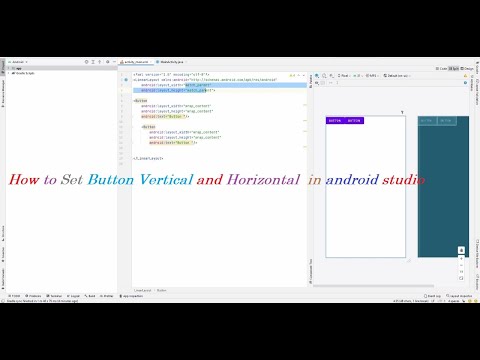Screen dimensions: 480x360
Task: Switch editor to Design view mode
Action: pos(467,68)
